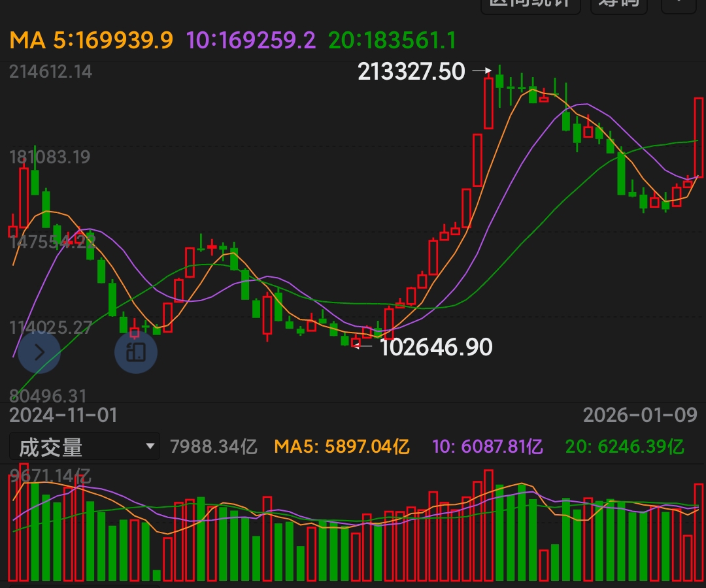706x588 pixels.
Task: Click the axis value 80496.31
Action: 48,396
